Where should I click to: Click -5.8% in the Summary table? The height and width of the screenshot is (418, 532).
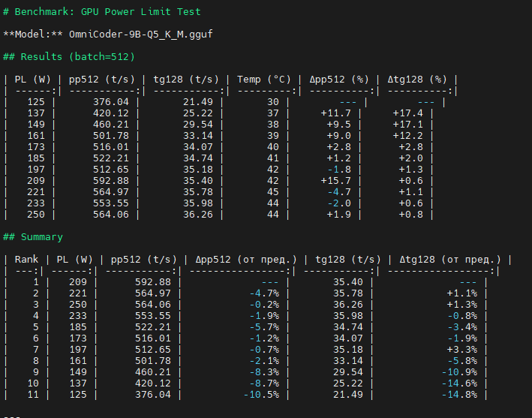pos(462,361)
